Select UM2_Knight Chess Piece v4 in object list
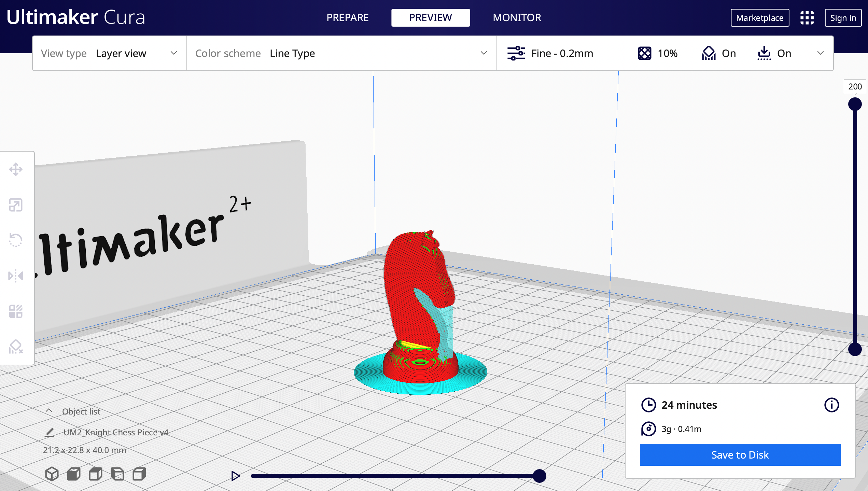Viewport: 868px width, 491px height. [116, 432]
